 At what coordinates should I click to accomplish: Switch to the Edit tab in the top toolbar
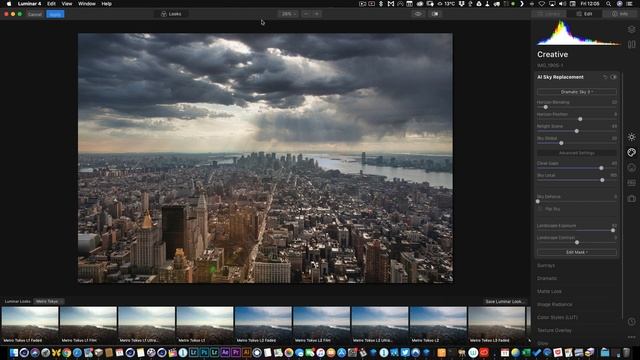[584, 14]
